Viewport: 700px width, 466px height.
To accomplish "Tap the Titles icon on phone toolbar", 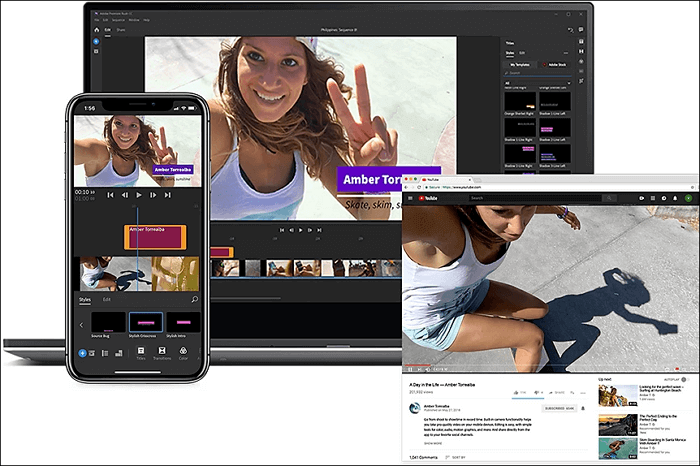I will (140, 353).
